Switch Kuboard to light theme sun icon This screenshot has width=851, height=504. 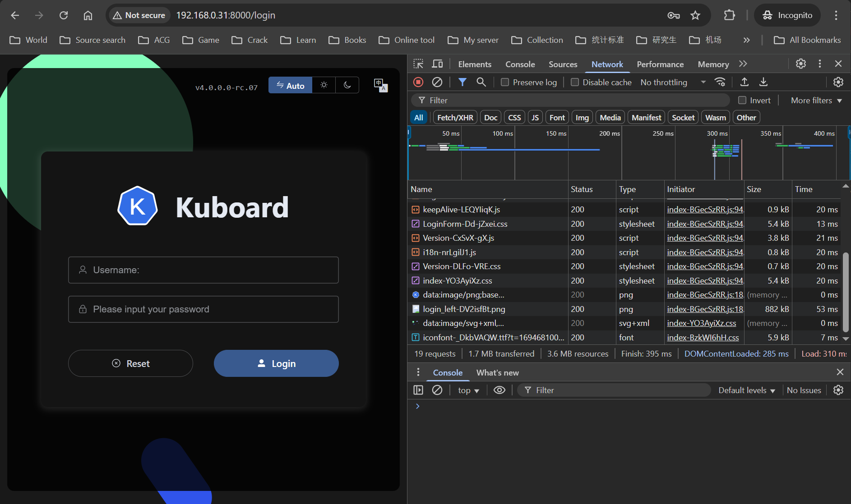tap(324, 85)
